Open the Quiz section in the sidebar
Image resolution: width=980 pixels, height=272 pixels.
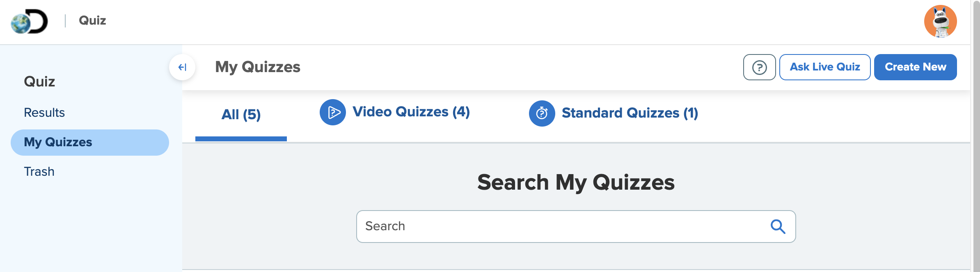(x=39, y=81)
